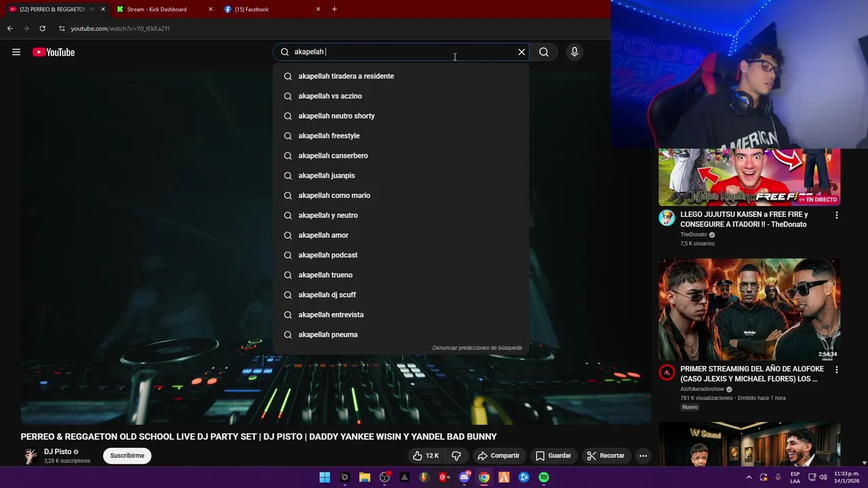868x488 pixels.
Task: Close the Facebook tab
Action: [318, 9]
